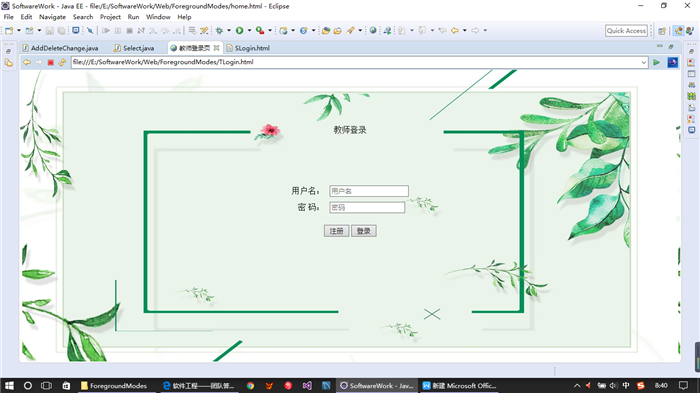Open the Navigate menu
The image size is (700, 393).
(x=52, y=17)
